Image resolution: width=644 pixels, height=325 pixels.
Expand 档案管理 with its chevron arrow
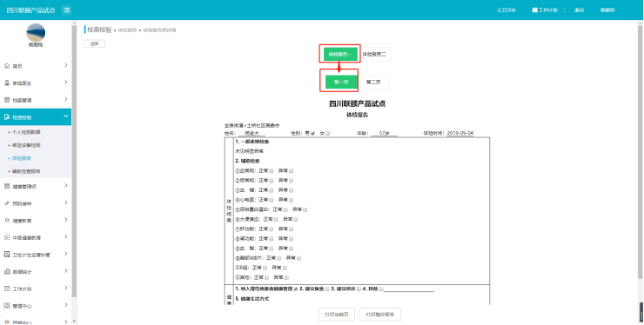click(x=66, y=100)
